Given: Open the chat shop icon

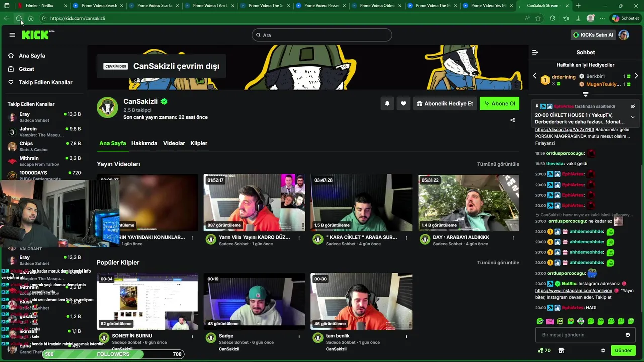Looking at the screenshot, I should point(561,350).
